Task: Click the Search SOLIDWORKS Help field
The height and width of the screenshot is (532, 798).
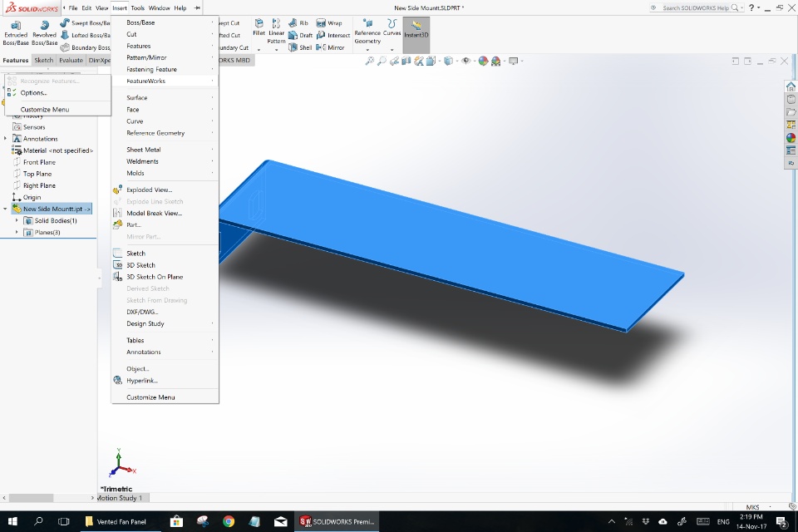Action: [696, 7]
